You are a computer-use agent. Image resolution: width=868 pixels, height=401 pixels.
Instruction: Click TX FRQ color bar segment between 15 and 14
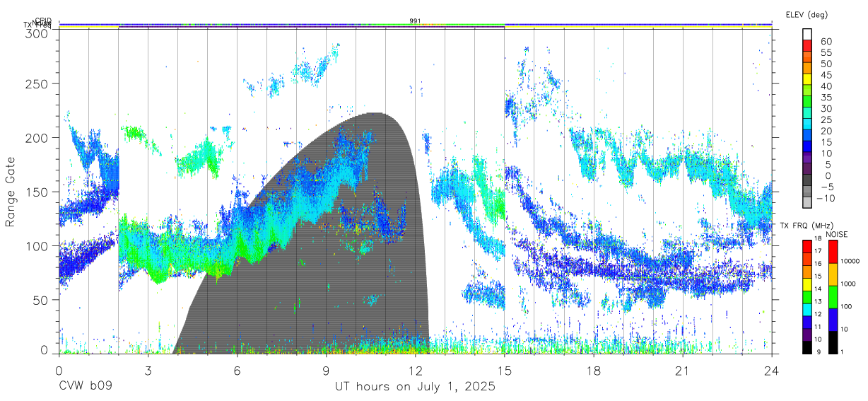[807, 284]
